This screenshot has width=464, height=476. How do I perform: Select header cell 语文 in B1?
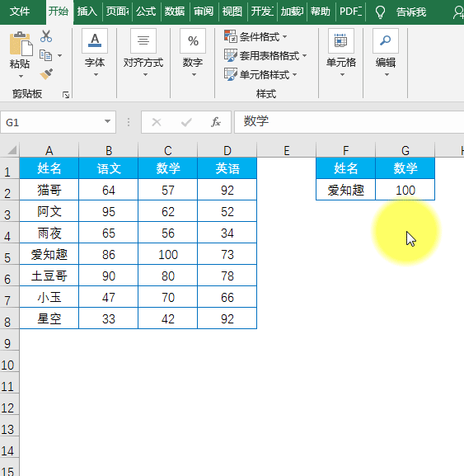(108, 168)
